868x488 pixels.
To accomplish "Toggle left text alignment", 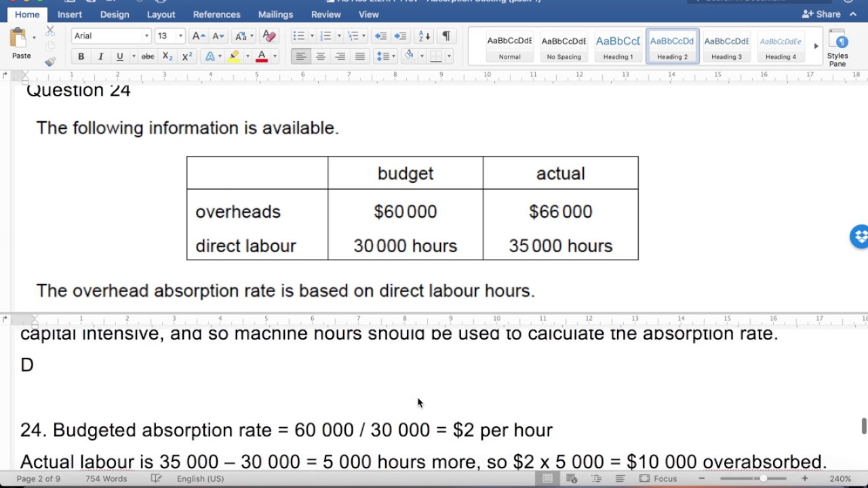I will [301, 56].
